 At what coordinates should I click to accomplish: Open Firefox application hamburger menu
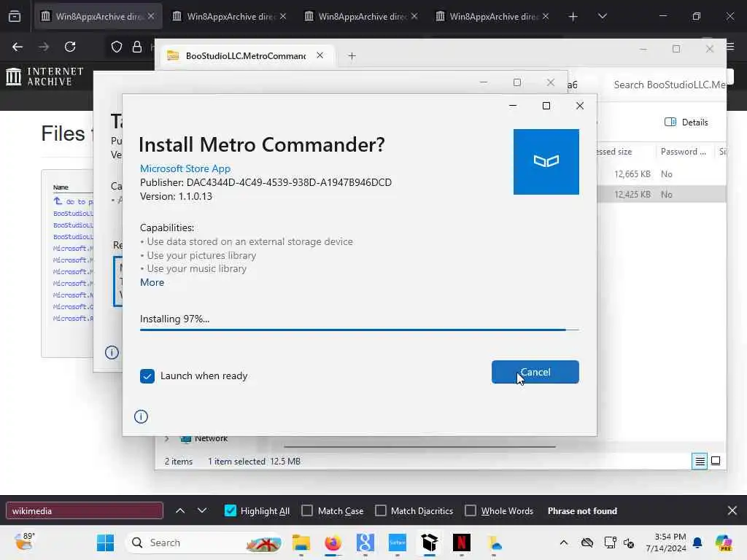pyautogui.click(x=731, y=47)
